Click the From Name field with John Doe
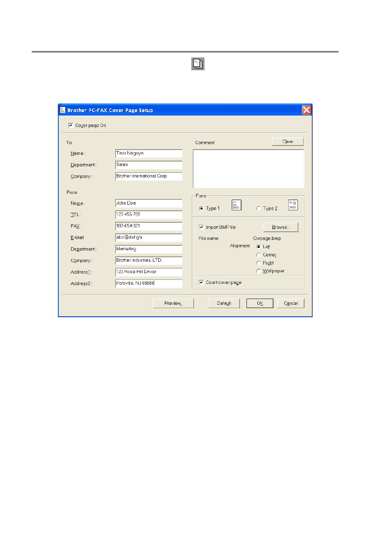Image resolution: width=392 pixels, height=555 pixels. [149, 203]
